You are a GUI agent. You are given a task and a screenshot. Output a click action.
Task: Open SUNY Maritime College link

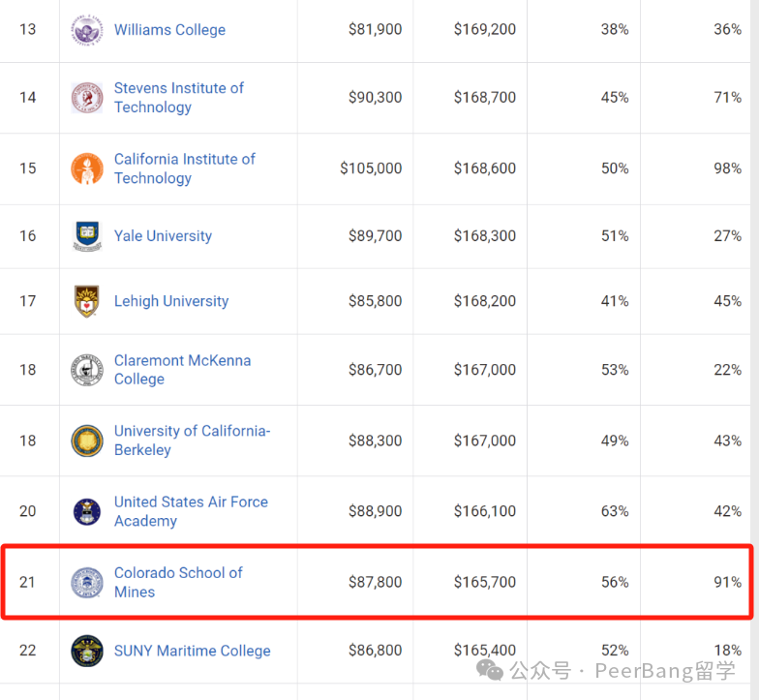click(192, 651)
